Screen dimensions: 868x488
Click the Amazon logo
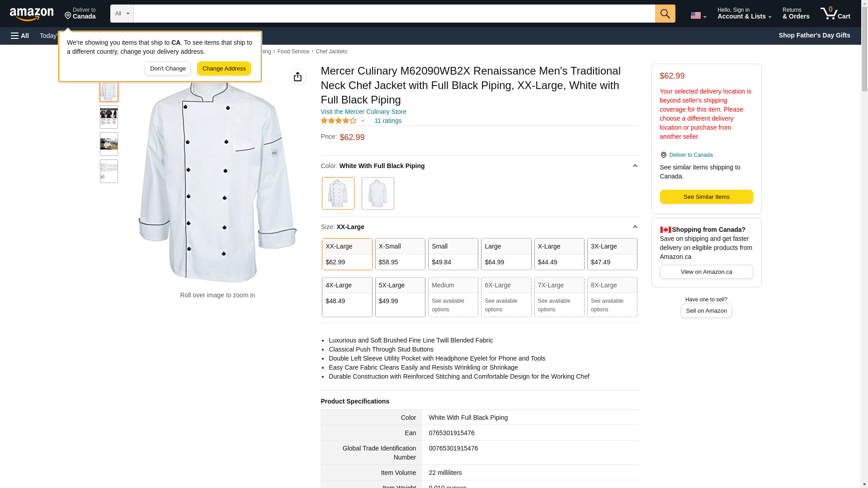pos(32,14)
